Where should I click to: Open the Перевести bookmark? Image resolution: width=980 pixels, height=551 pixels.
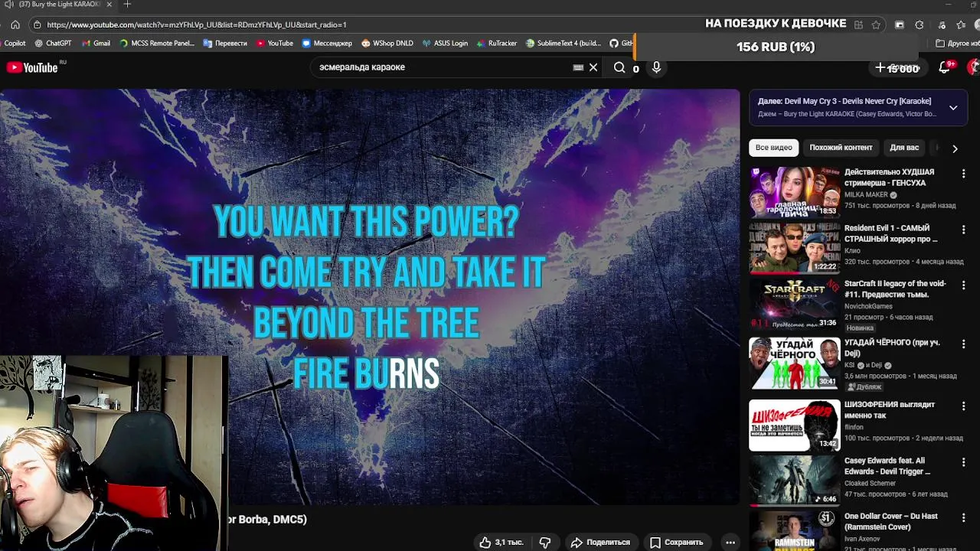[x=225, y=44]
